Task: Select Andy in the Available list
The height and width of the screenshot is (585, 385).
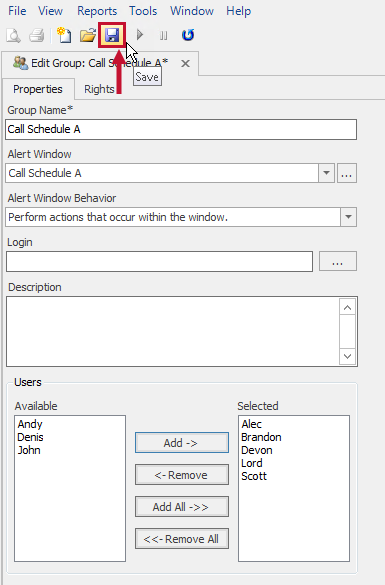Action: click(30, 424)
